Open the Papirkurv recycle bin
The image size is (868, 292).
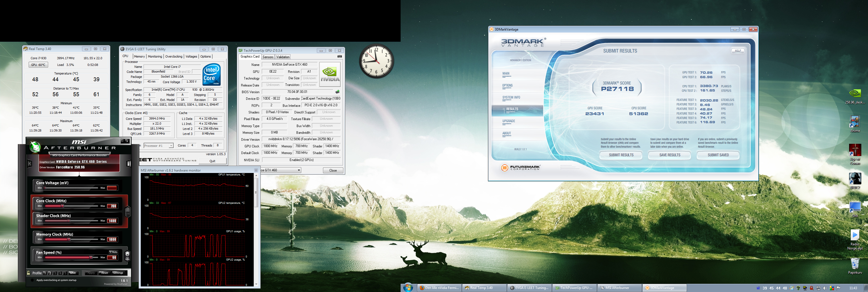point(855,266)
